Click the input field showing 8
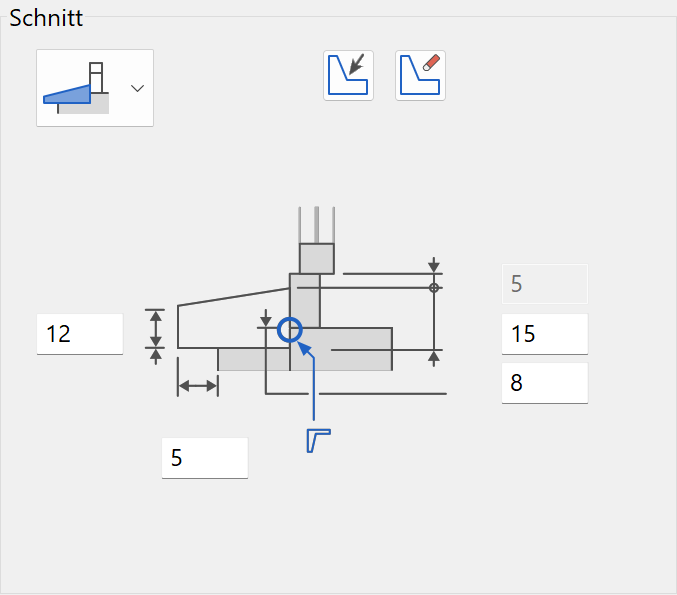 544,383
